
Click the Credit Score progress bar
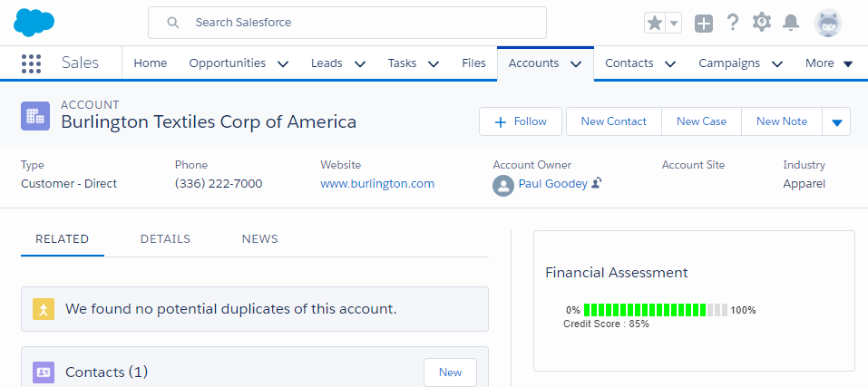pyautogui.click(x=656, y=310)
